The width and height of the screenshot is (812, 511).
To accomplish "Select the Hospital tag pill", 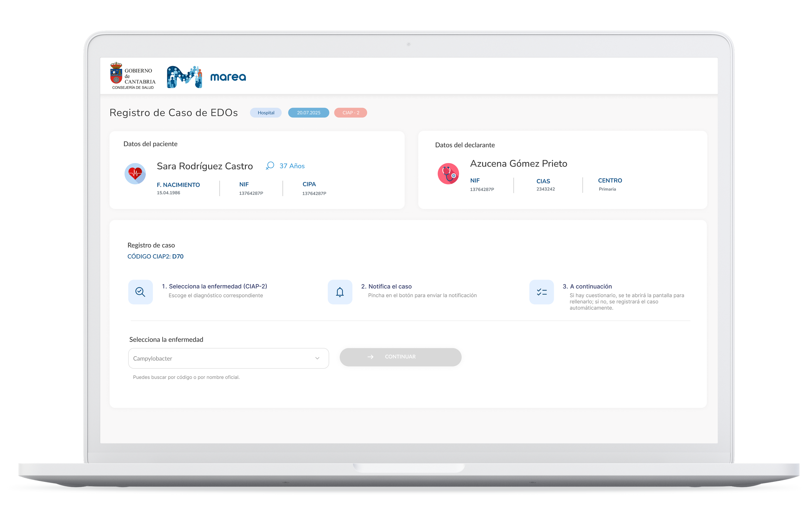I will pyautogui.click(x=266, y=113).
